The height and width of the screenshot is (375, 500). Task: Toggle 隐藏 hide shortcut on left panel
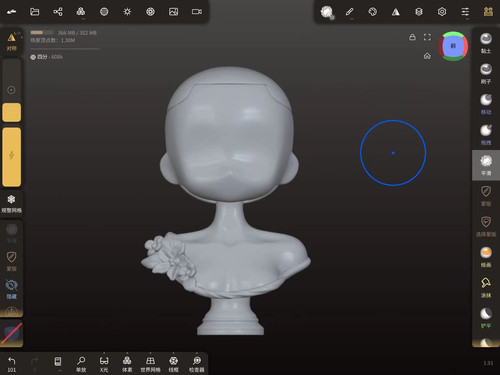click(x=12, y=289)
